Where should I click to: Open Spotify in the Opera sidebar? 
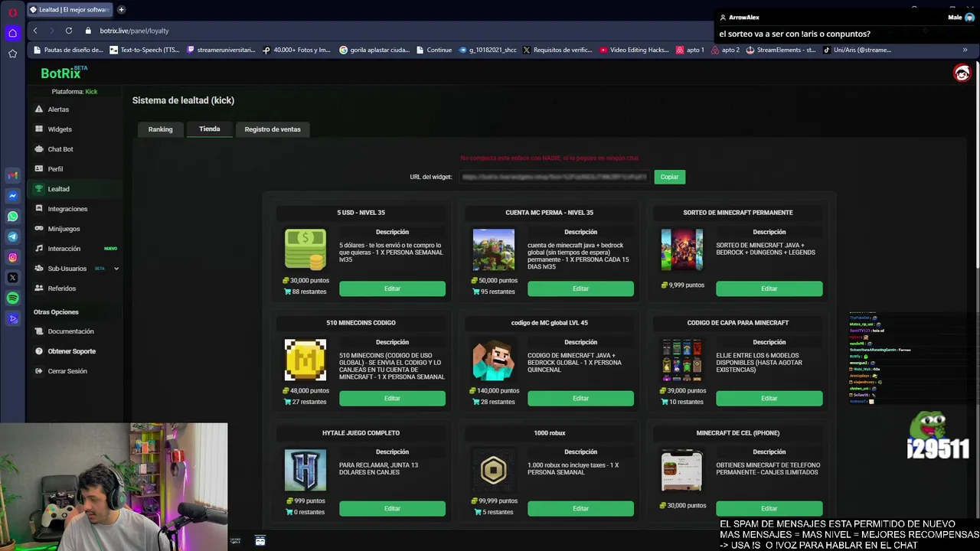pos(12,298)
